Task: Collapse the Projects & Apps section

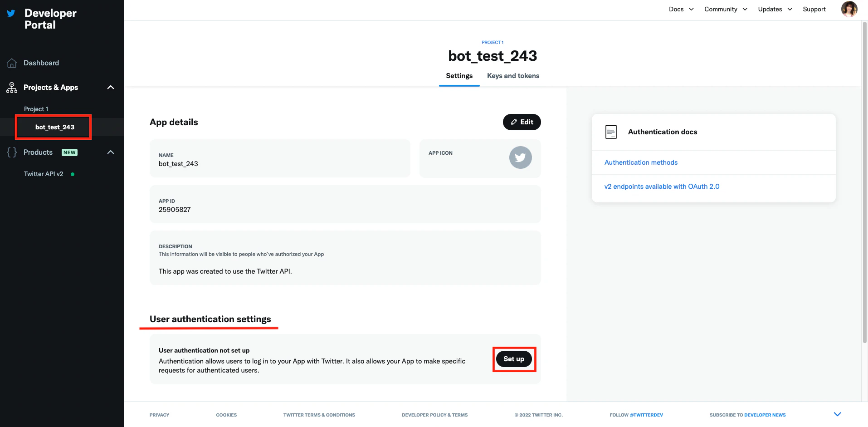Action: (x=110, y=87)
